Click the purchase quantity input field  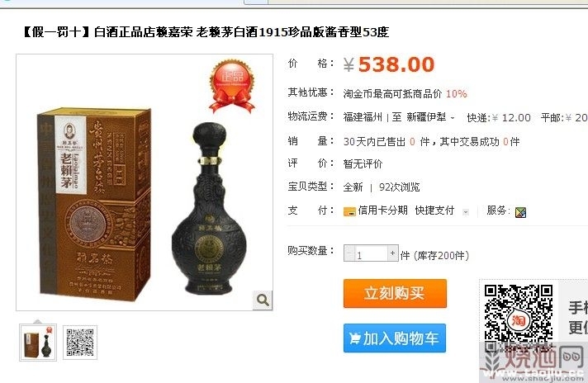click(371, 253)
